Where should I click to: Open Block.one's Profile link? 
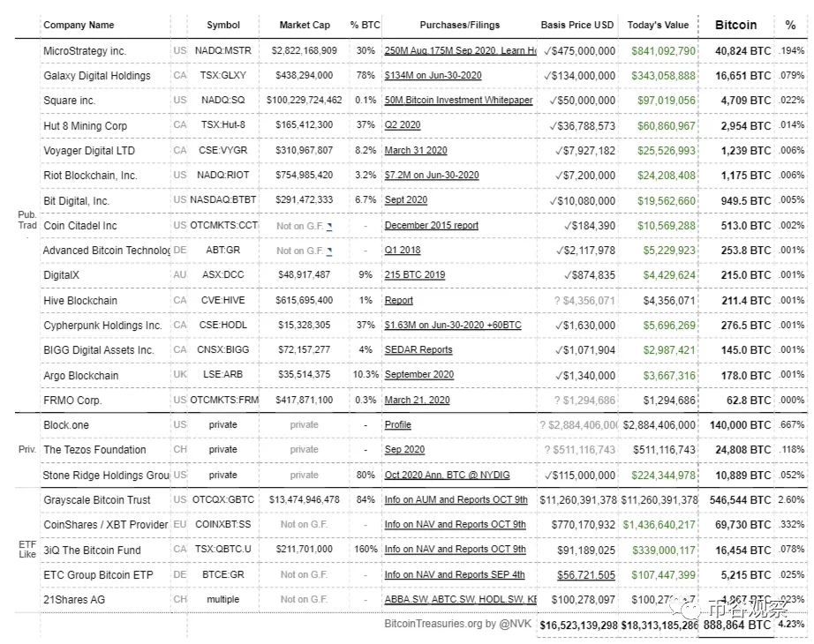coord(397,425)
